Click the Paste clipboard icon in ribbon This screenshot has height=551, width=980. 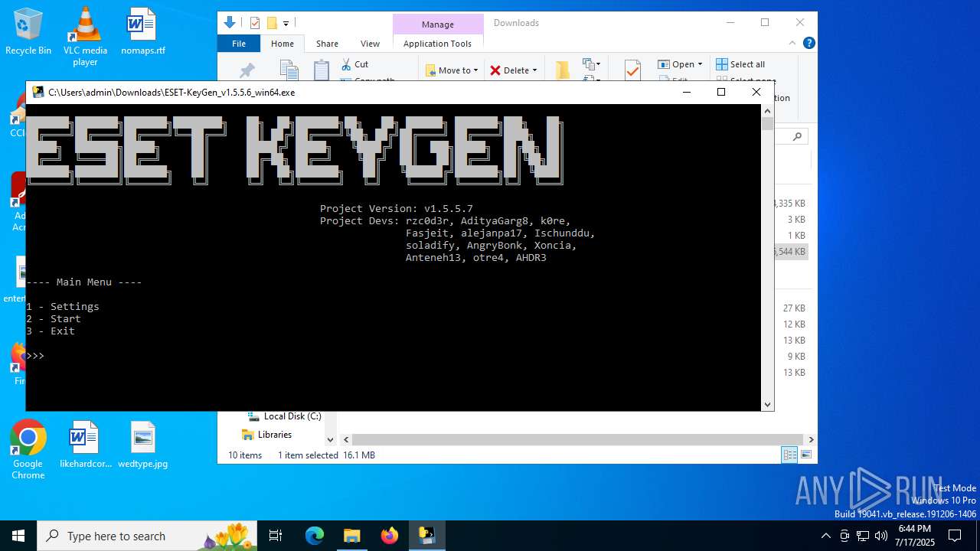click(x=322, y=70)
